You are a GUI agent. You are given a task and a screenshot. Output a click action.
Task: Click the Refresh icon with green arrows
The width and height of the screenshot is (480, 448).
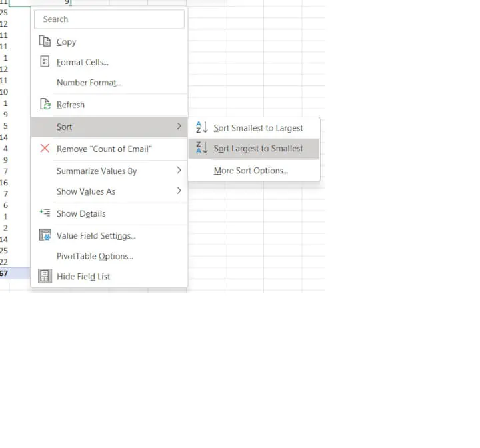(45, 104)
